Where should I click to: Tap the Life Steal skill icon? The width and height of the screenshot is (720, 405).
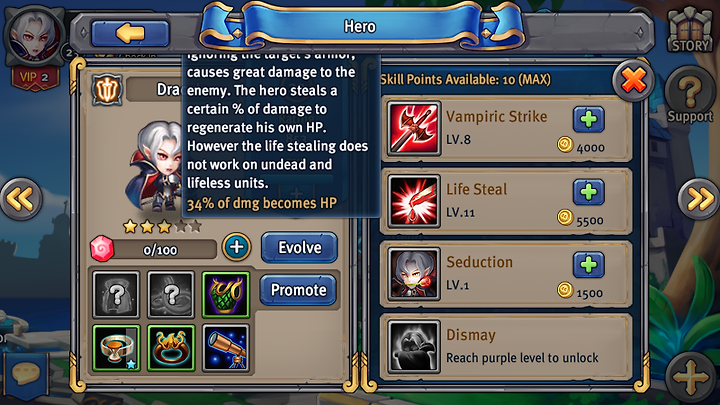click(414, 201)
